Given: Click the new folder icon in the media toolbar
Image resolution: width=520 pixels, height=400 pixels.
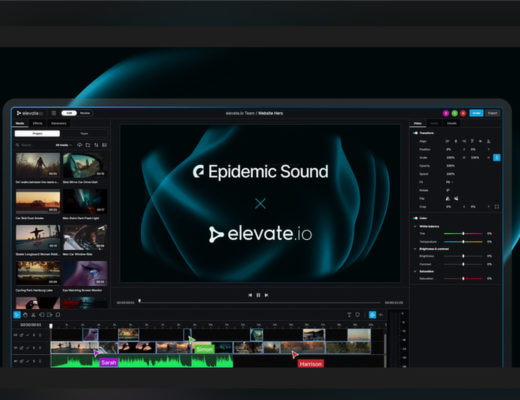Looking at the screenshot, I should pyautogui.click(x=88, y=145).
